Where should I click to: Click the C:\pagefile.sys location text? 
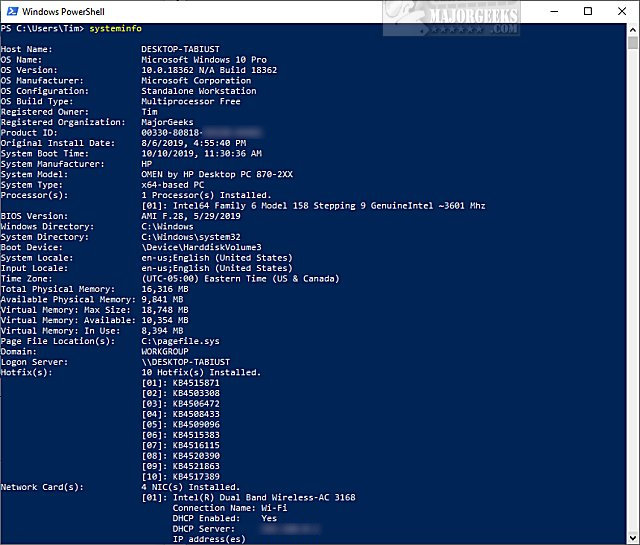[182, 340]
